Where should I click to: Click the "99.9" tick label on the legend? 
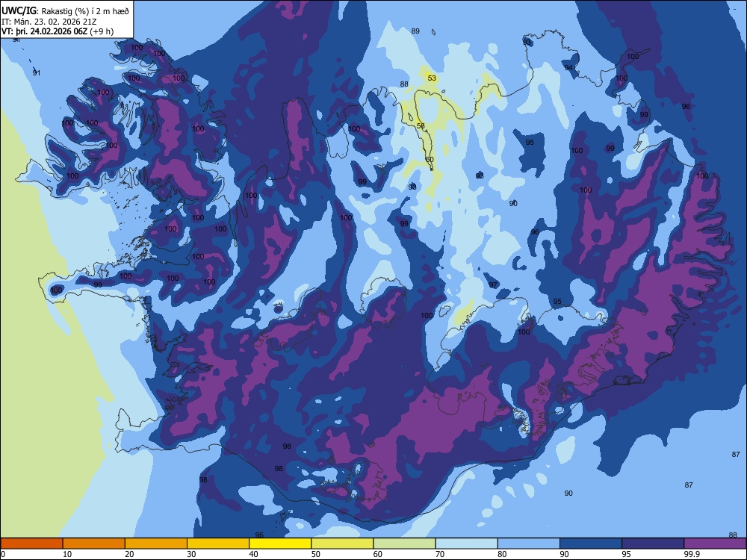click(x=691, y=554)
